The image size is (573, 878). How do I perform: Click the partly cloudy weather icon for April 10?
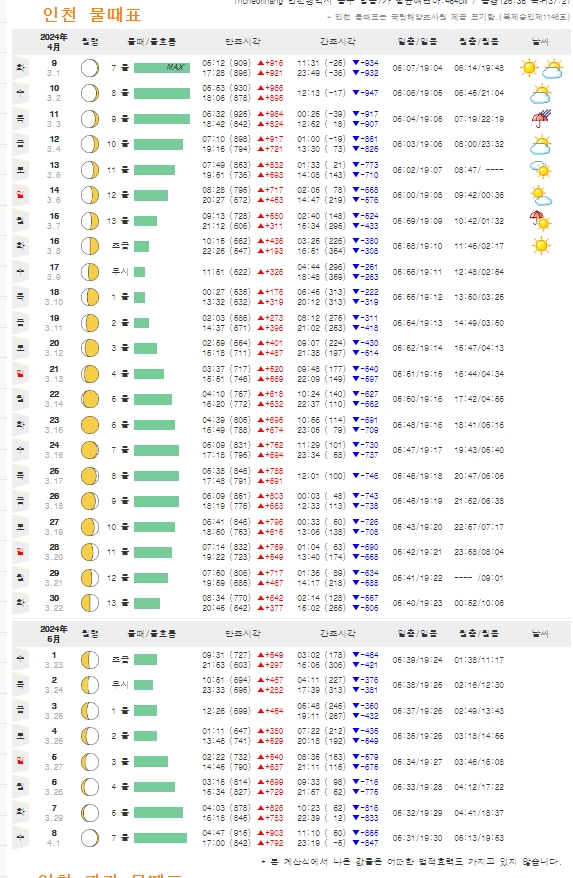point(540,94)
